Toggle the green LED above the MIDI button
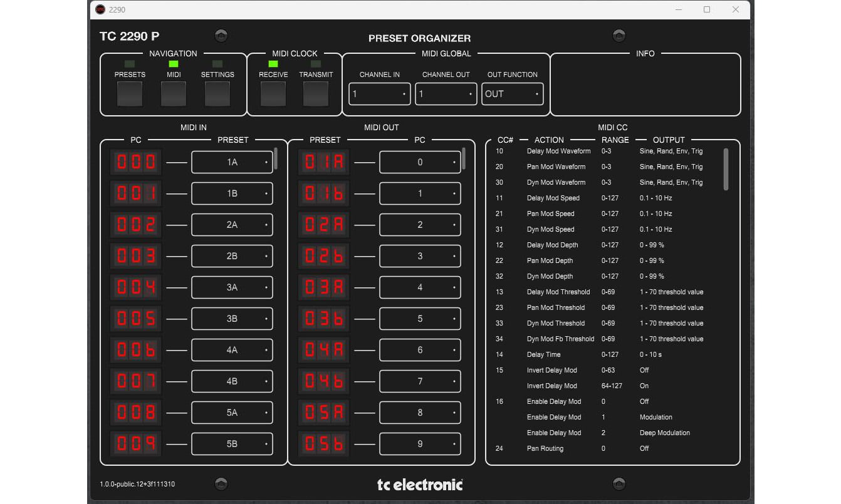This screenshot has width=841, height=504. (x=174, y=63)
